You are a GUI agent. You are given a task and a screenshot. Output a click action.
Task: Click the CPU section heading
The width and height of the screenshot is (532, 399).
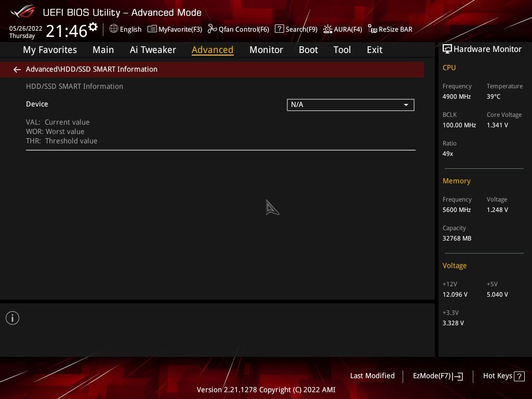(x=449, y=68)
